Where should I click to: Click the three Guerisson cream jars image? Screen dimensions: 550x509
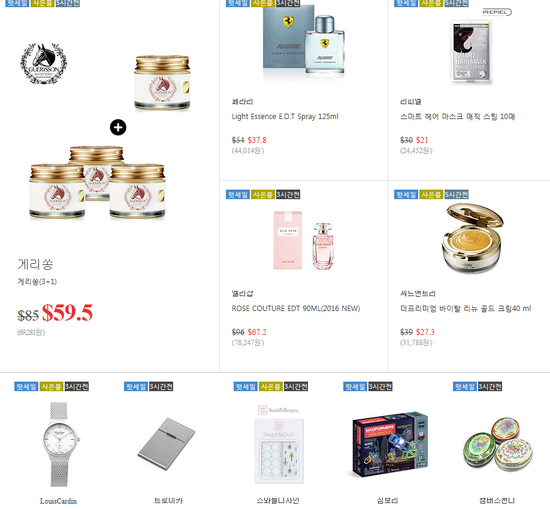97,182
